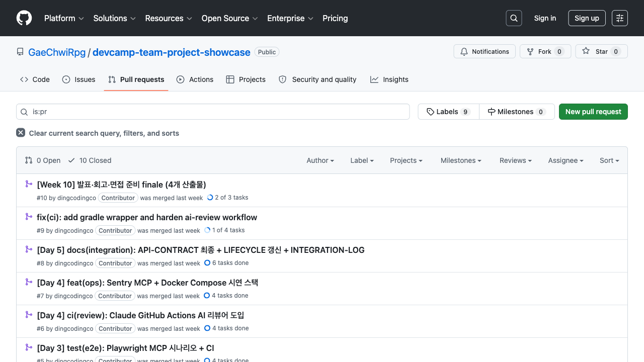Show the 0 Open pull requests
This screenshot has height=362, width=644.
point(43,160)
